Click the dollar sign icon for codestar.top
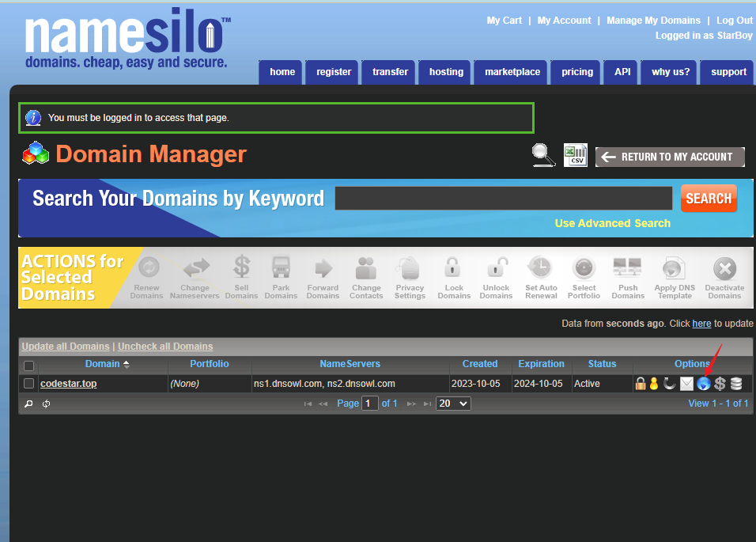 [x=720, y=384]
